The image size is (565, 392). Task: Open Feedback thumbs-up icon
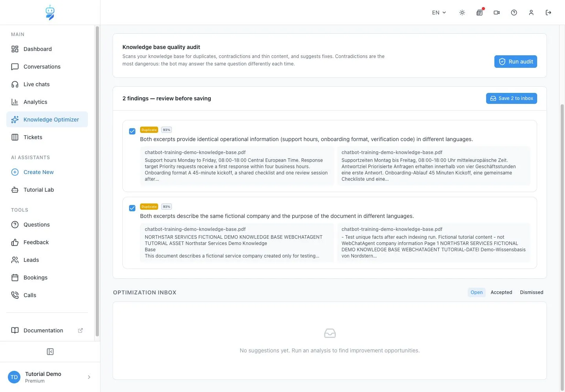15,242
